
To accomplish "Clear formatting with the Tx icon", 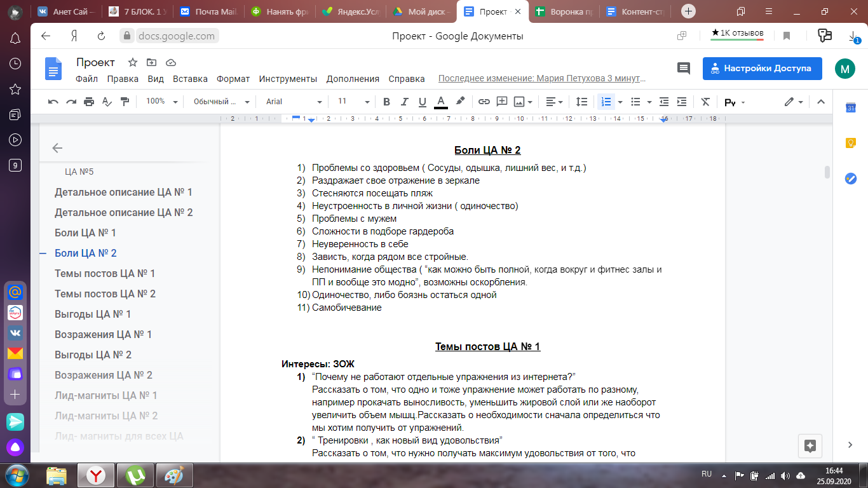I will 705,102.
